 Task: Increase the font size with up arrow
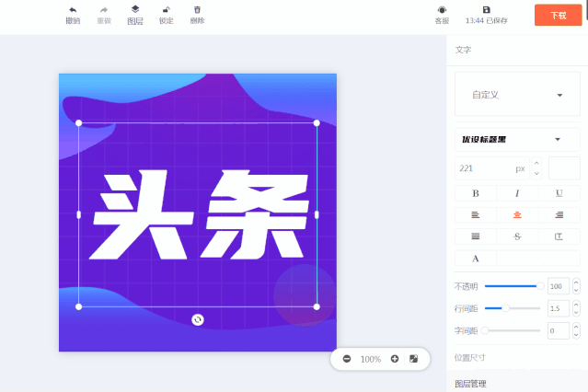click(x=536, y=163)
